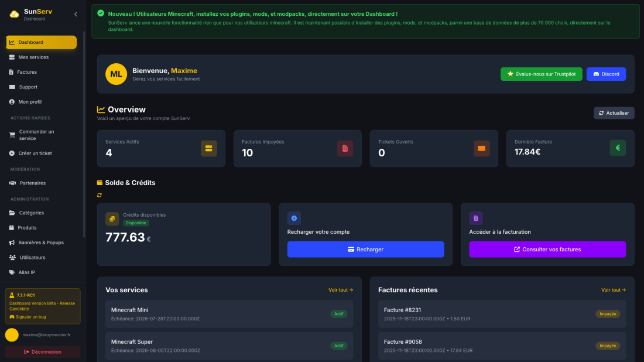Click the wallet icon beside Crédits disponibles

click(x=112, y=218)
